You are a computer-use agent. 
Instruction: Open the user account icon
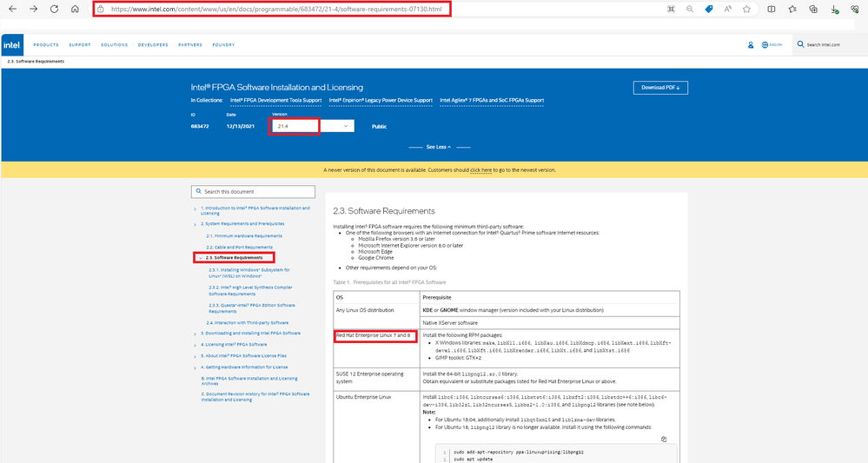[751, 45]
